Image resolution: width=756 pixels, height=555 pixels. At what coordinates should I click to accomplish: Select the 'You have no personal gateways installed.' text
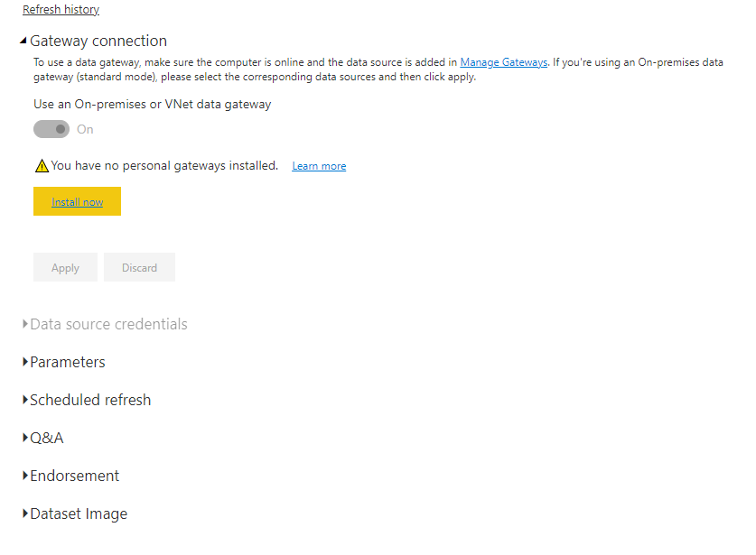(x=164, y=166)
